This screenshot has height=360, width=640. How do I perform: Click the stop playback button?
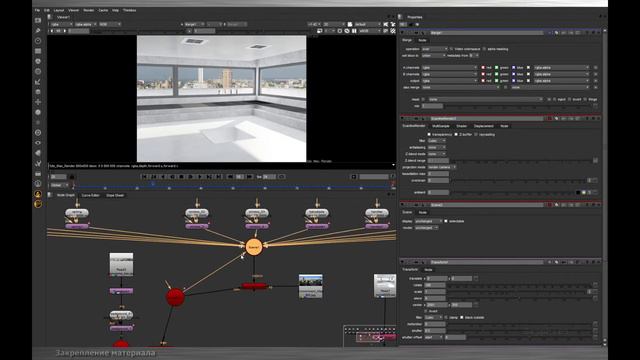(x=182, y=177)
